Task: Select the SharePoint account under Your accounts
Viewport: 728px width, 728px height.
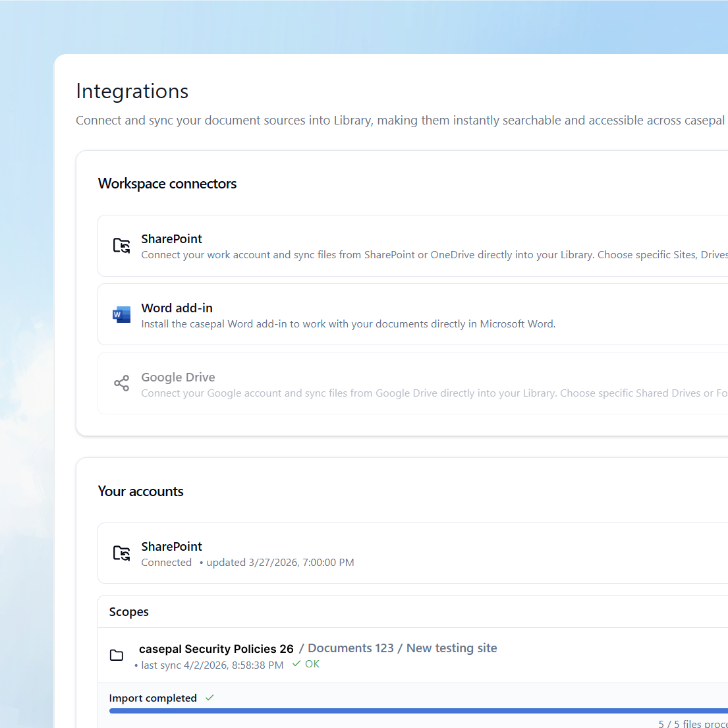Action: (x=412, y=553)
